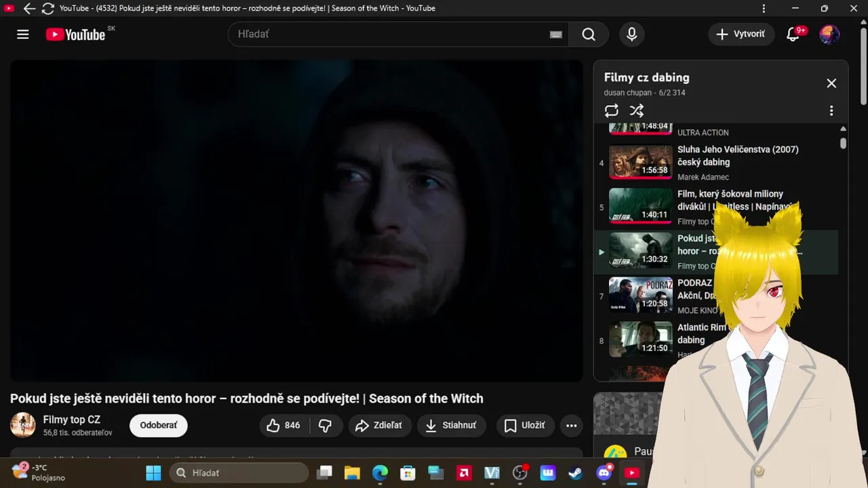Open the Windows Start button
This screenshot has width=868, height=488.
[154, 473]
